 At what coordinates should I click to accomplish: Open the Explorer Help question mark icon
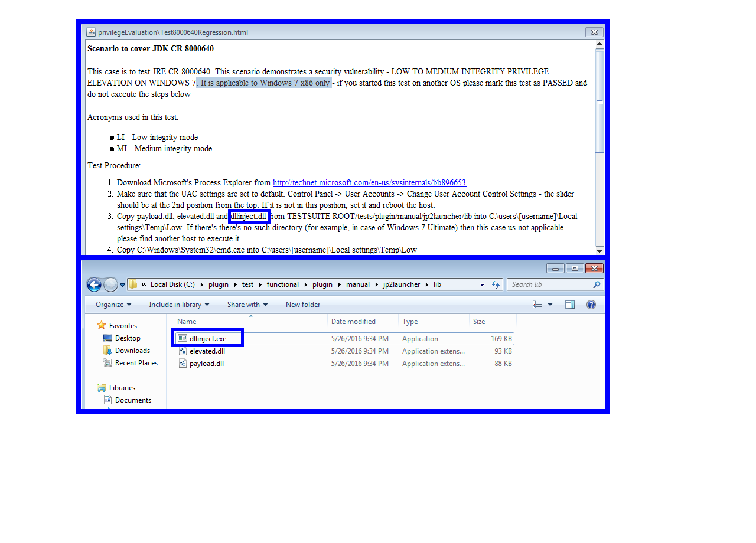[591, 305]
